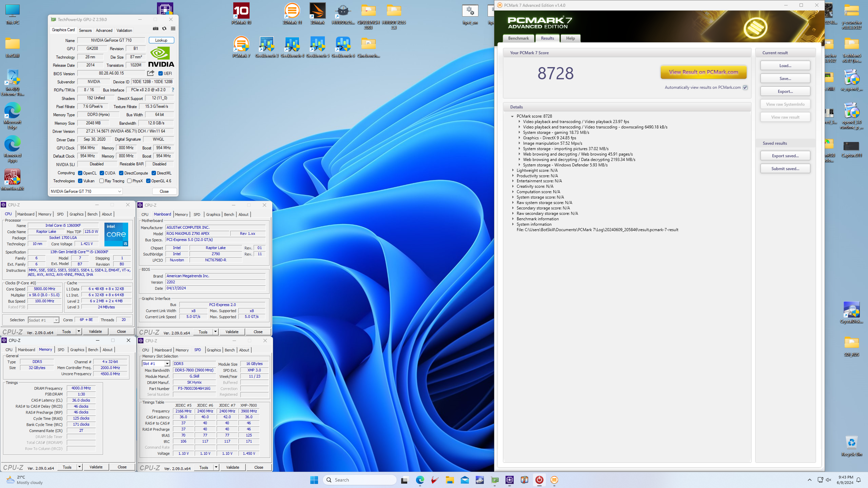Screen dimensions: 868x488
Task: Click Validate in the CPU-Z Memory window
Action: click(96, 467)
